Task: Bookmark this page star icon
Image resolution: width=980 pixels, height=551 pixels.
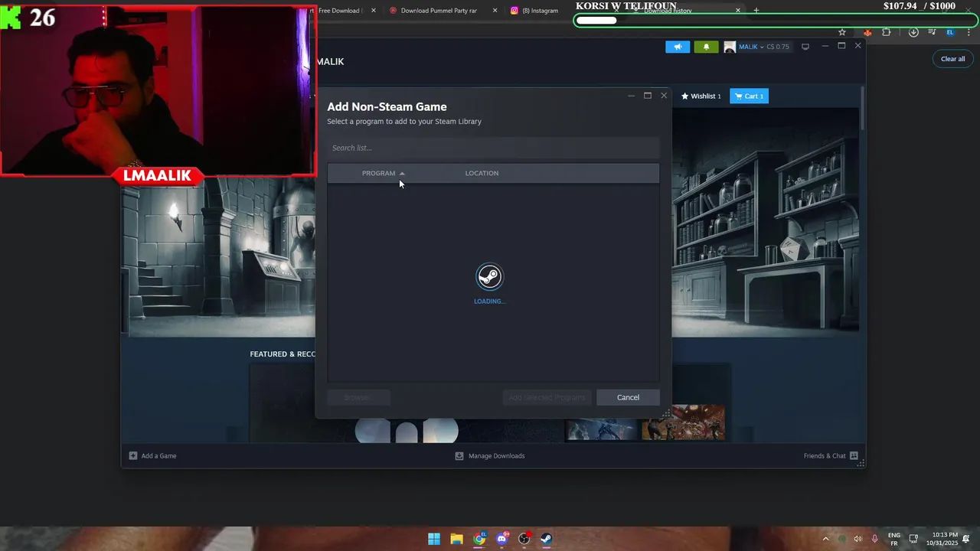Action: (x=842, y=32)
